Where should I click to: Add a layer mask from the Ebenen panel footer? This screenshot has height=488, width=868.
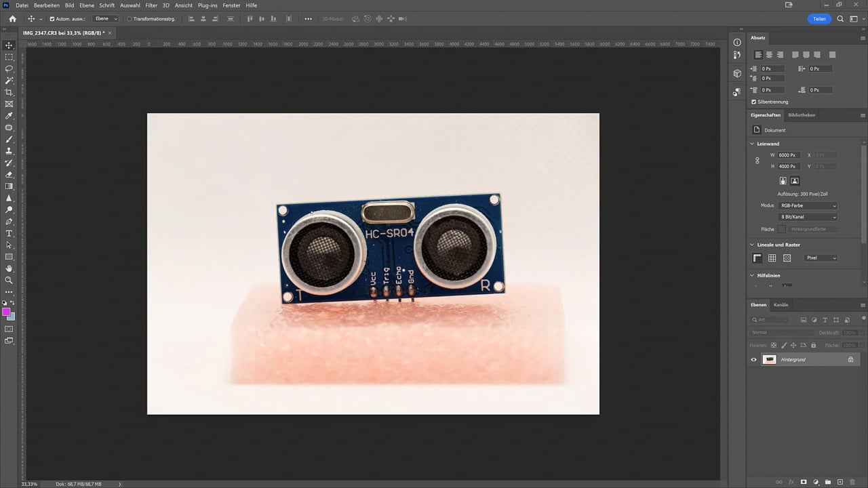804,482
